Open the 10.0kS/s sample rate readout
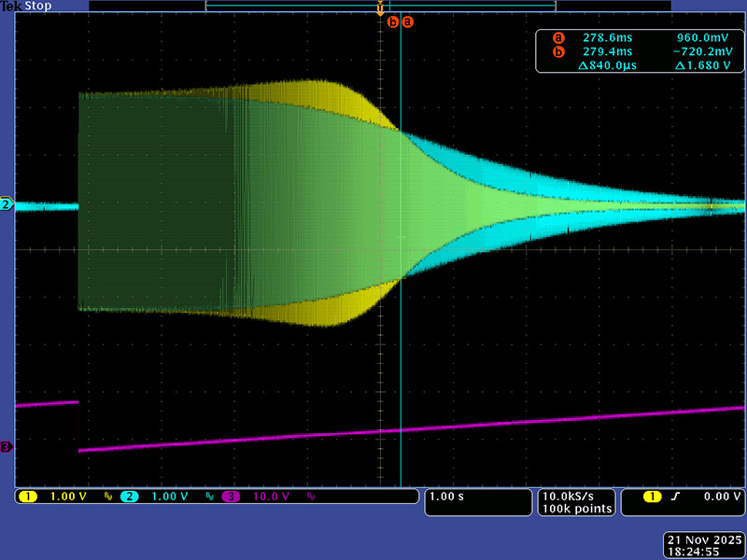Image resolution: width=747 pixels, height=560 pixels. (576, 496)
